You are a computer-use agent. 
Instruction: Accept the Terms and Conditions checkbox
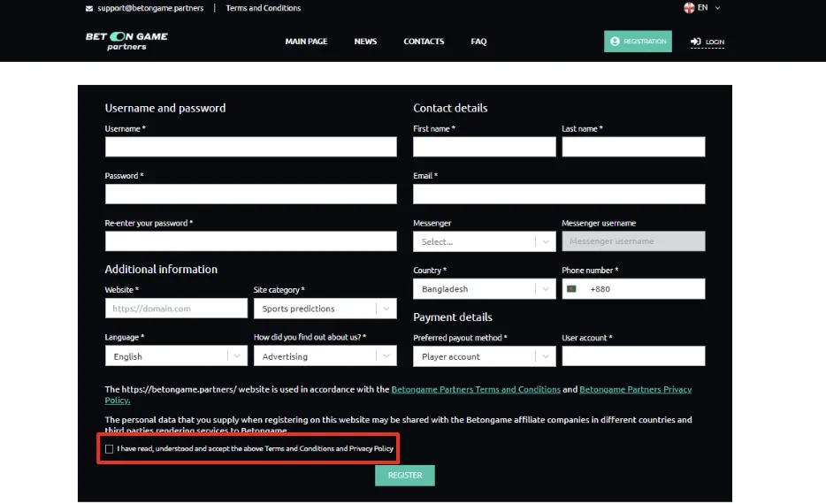pyautogui.click(x=109, y=449)
